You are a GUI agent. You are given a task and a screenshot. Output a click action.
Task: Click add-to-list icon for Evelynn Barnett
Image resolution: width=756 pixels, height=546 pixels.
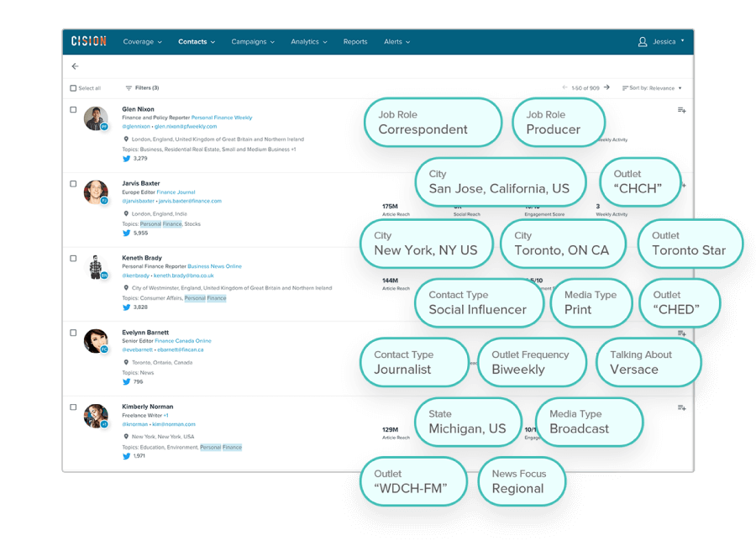[681, 333]
